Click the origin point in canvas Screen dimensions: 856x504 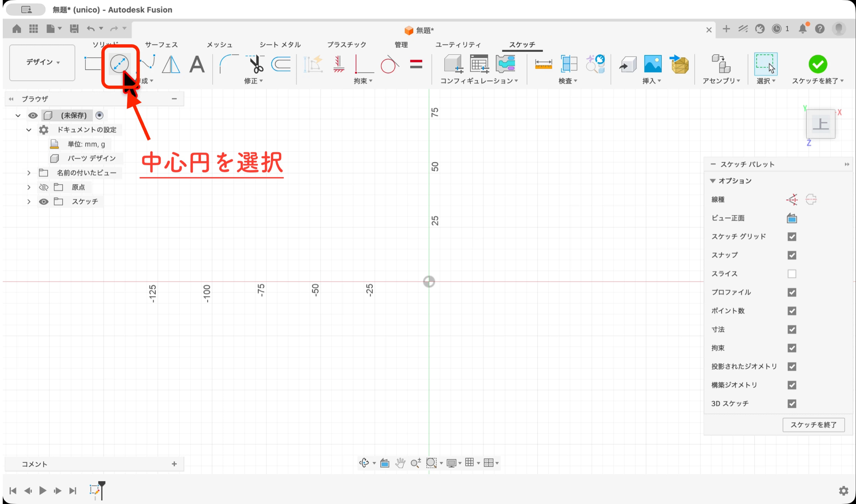click(x=429, y=282)
